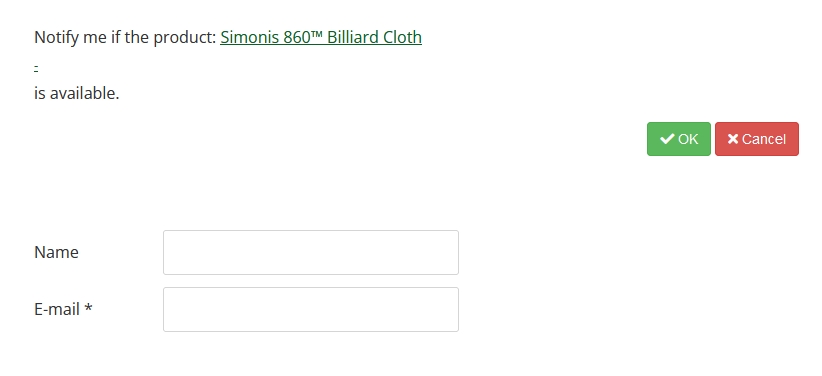Click the E-mail * field label
The width and height of the screenshot is (822, 376).
point(63,309)
